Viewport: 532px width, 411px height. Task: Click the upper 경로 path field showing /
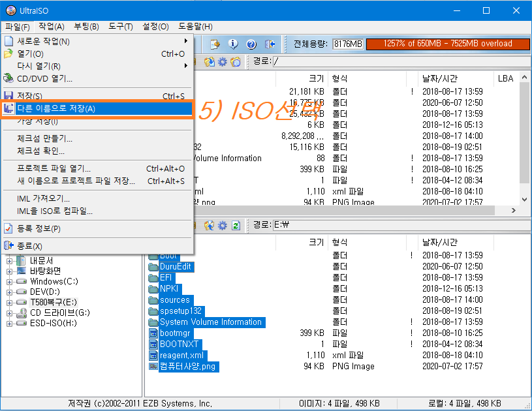pyautogui.click(x=401, y=61)
